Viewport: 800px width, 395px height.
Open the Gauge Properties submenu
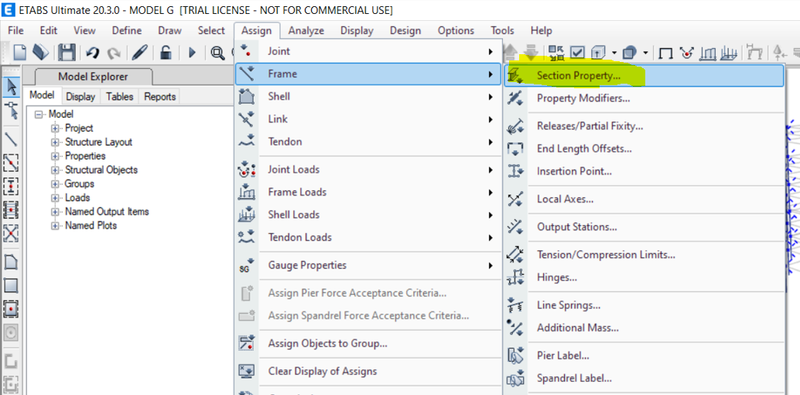point(368,265)
